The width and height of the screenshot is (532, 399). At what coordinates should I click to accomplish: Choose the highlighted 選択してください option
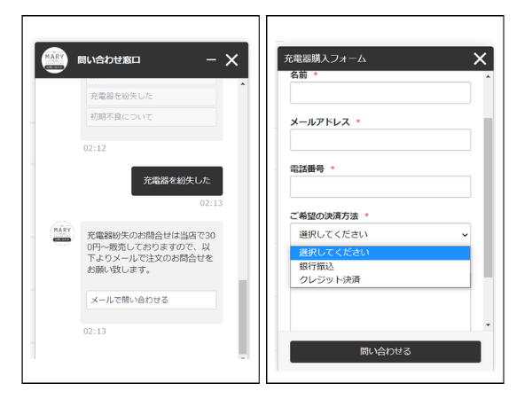point(379,253)
